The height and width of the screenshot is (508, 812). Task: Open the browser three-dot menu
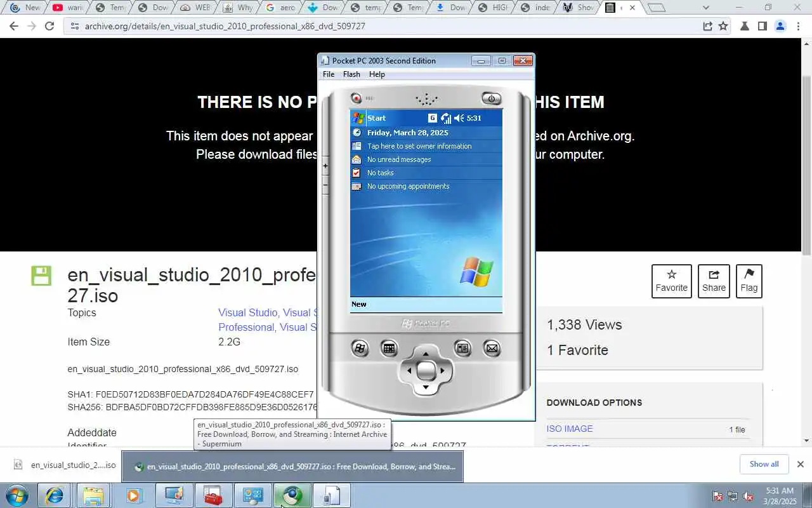[x=798, y=26]
